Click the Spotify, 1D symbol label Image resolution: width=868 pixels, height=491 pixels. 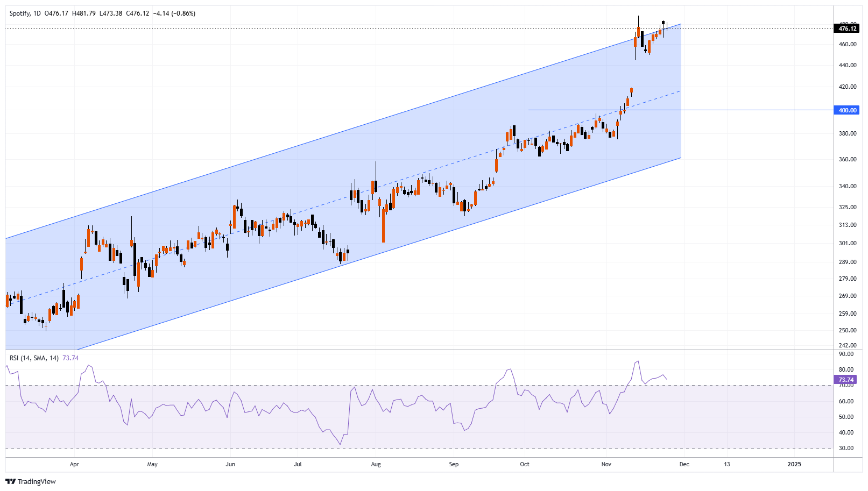click(x=25, y=13)
